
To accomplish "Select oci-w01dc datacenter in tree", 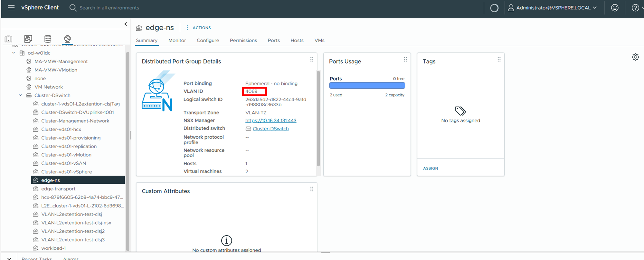I will pyautogui.click(x=39, y=53).
